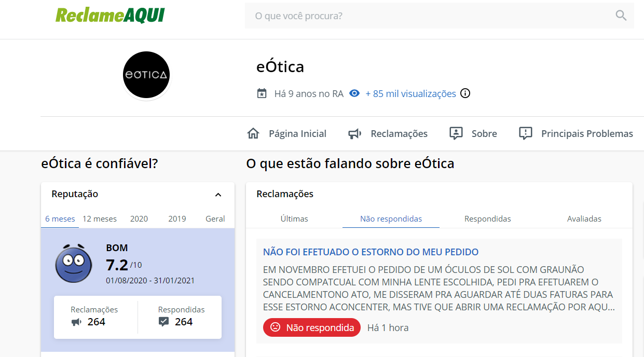The height and width of the screenshot is (357, 644).
Task: Click the calendar icon near Há 9 anos
Action: 262,93
